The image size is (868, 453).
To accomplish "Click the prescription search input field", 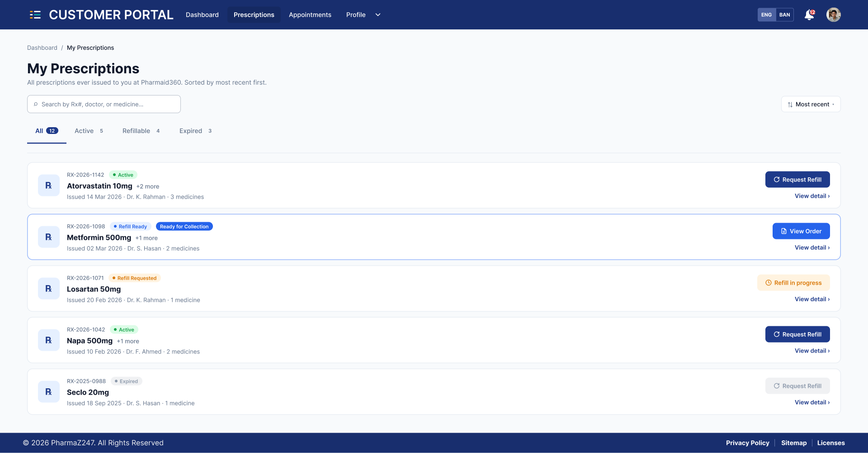I will [x=104, y=104].
